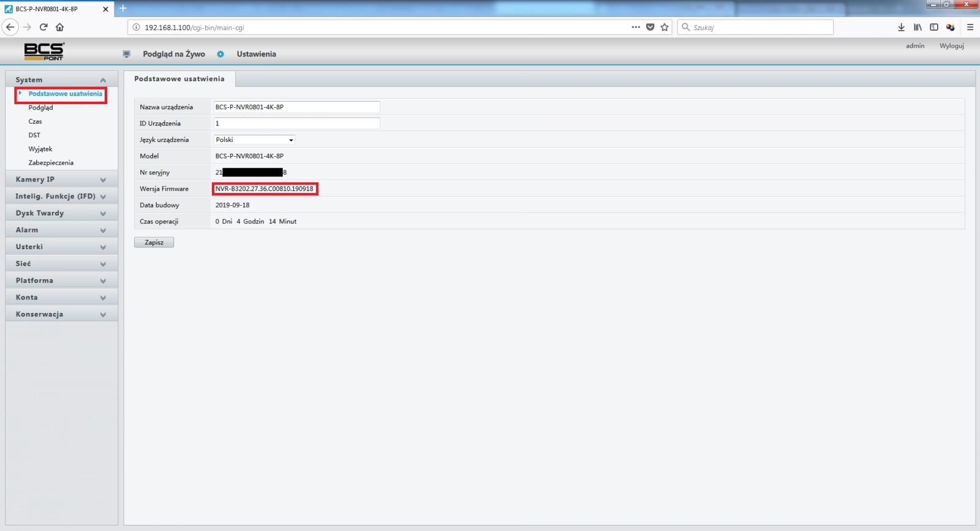Click the Szukaj search box

pos(755,27)
